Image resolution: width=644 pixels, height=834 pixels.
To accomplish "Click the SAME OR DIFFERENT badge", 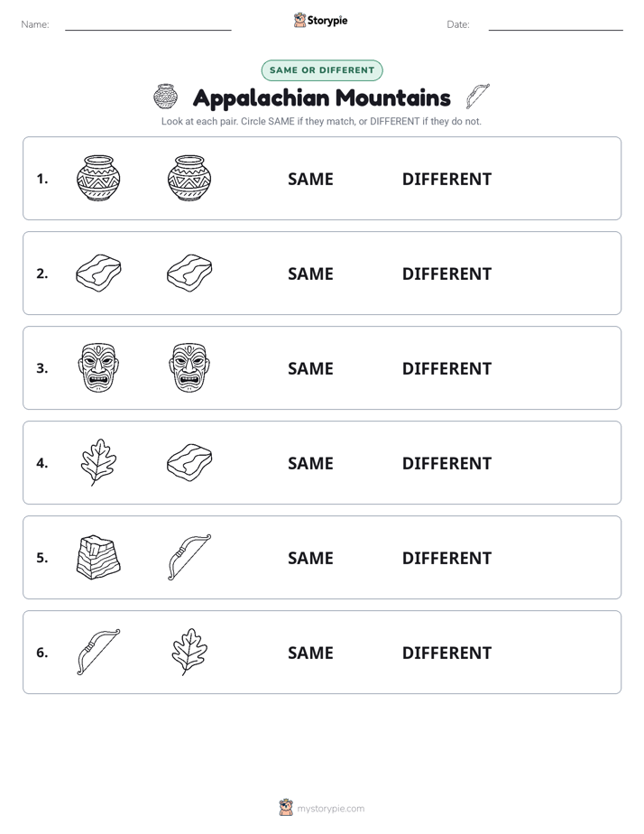I will 322,70.
